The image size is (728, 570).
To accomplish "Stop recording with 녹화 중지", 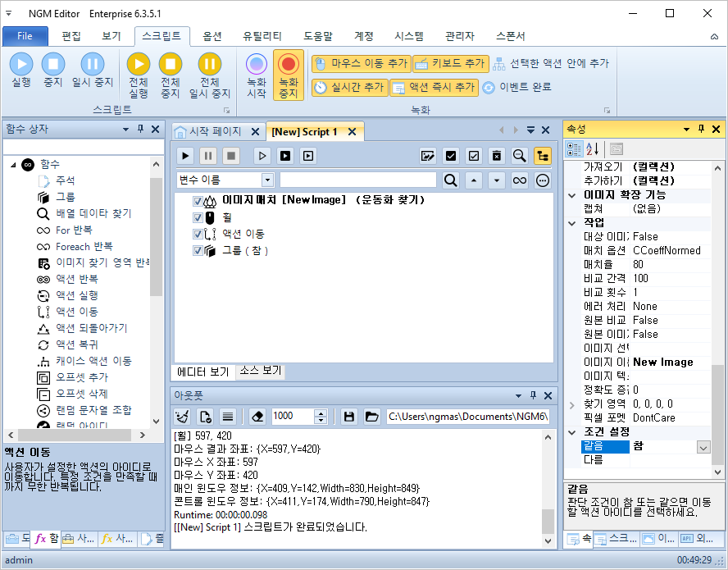I will (289, 75).
